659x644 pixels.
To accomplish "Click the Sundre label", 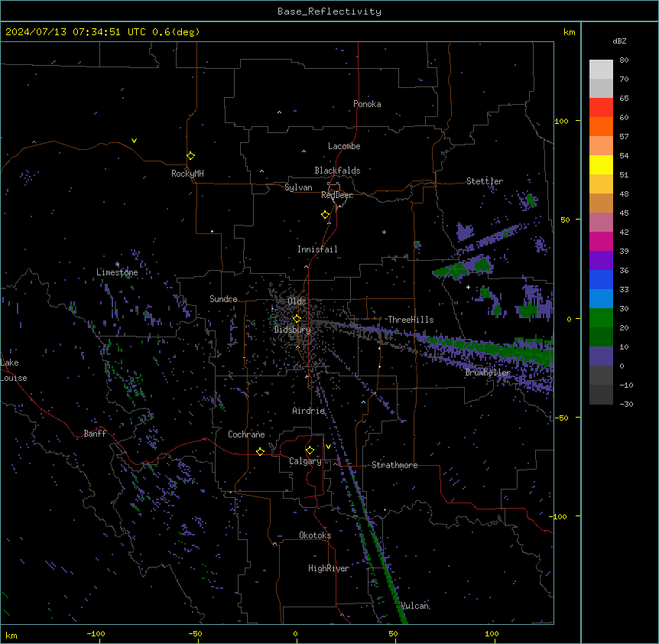I will click(223, 299).
